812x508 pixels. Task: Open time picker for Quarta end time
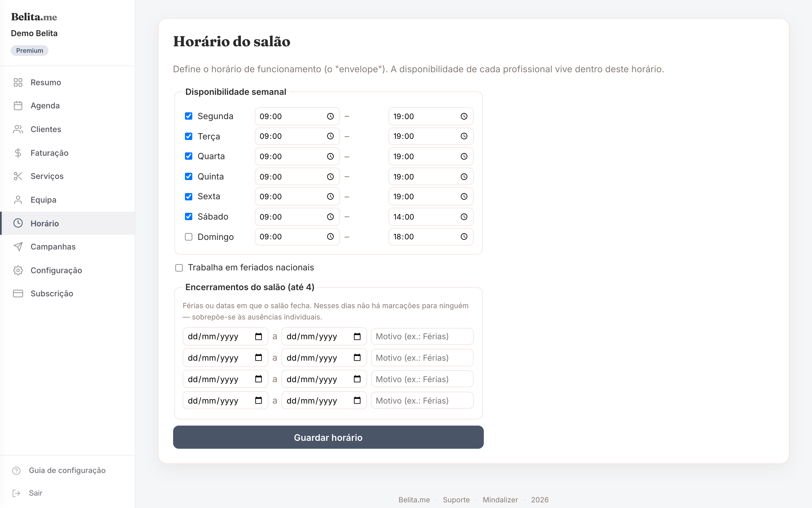[464, 156]
